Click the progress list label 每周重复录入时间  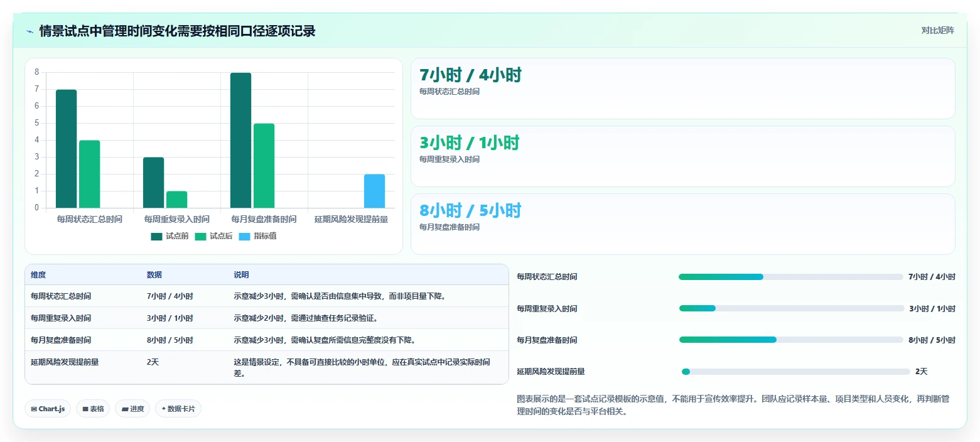(547, 309)
